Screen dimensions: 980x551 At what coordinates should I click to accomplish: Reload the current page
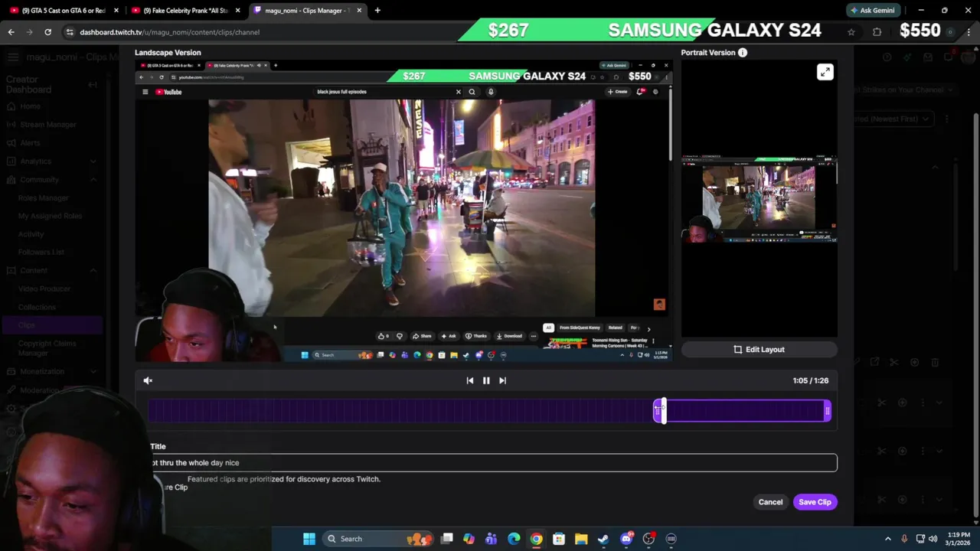point(47,32)
